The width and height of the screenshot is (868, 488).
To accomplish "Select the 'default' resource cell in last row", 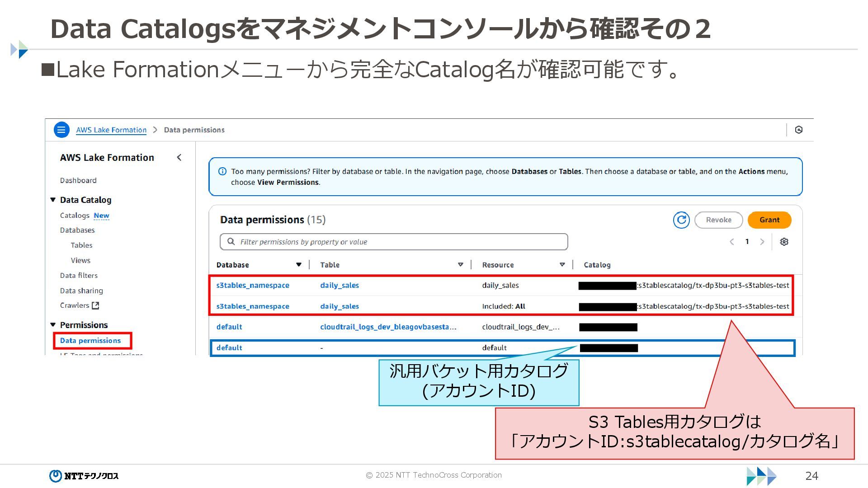I will tap(494, 348).
